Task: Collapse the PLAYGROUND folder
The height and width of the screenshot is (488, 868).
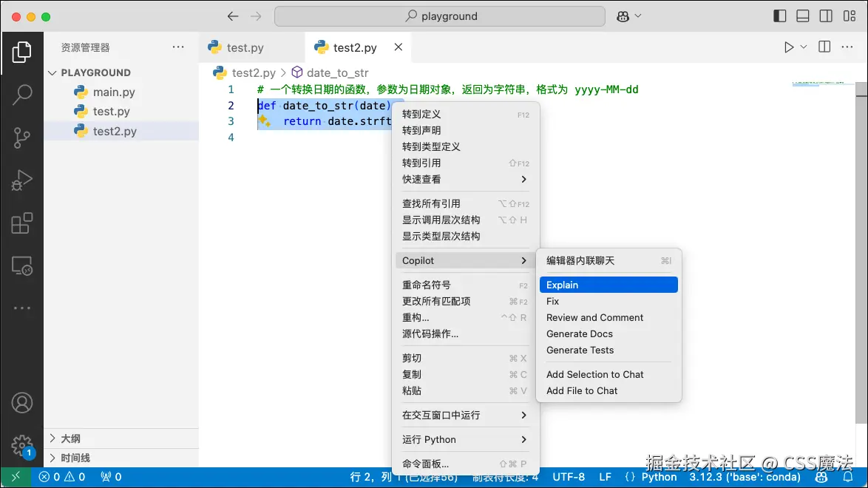Action: point(52,72)
